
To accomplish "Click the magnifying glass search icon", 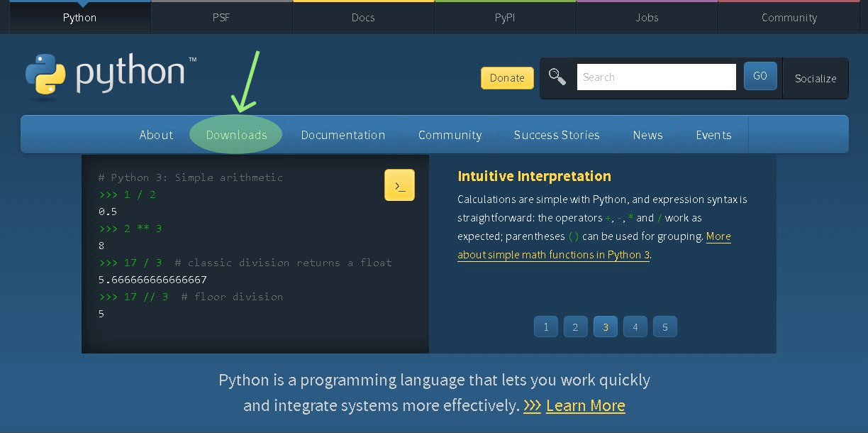I will pos(557,77).
